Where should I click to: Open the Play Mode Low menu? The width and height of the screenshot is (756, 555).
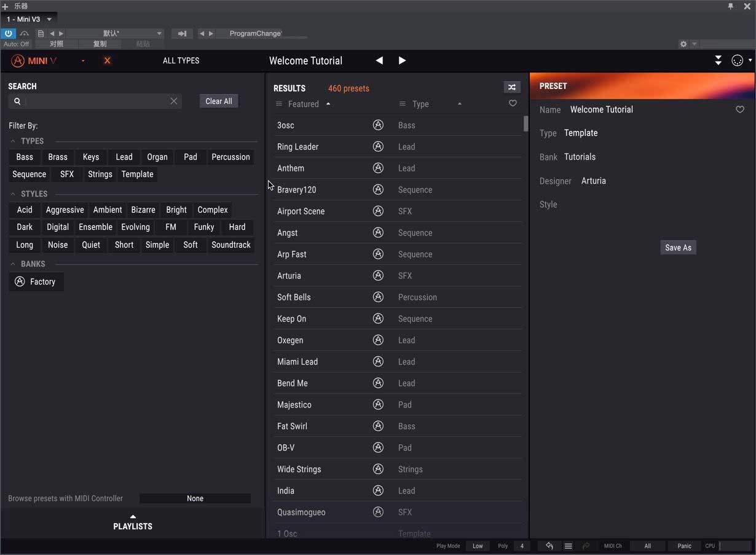pyautogui.click(x=478, y=546)
